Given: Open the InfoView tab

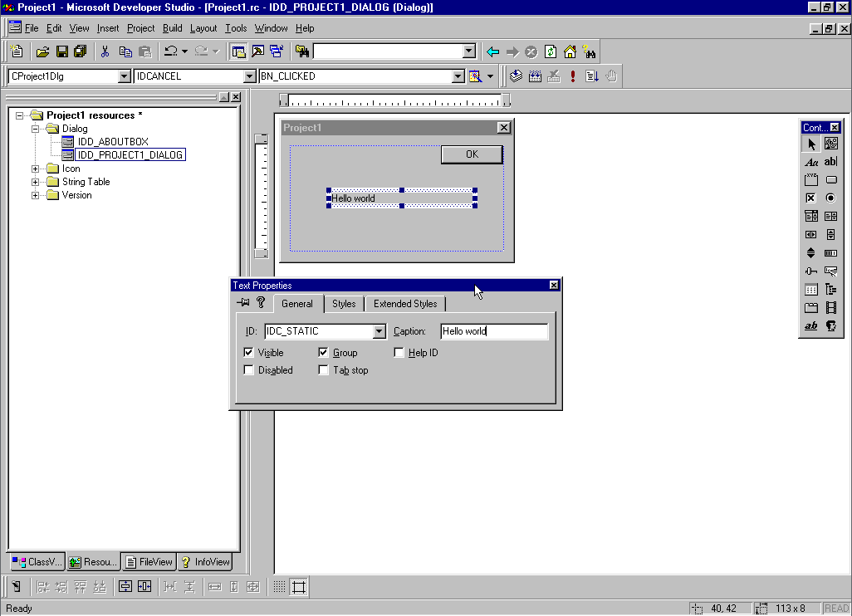Looking at the screenshot, I should click(x=205, y=562).
